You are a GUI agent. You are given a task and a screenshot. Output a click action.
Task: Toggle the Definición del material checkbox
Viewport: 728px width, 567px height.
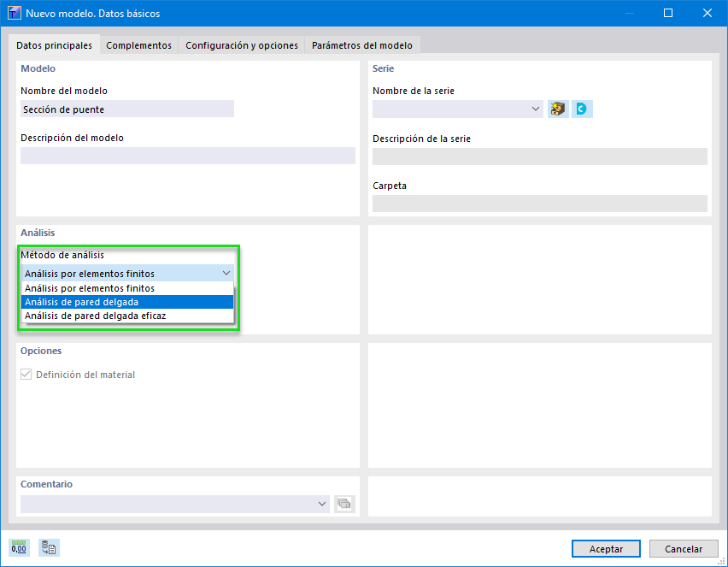pyautogui.click(x=26, y=375)
